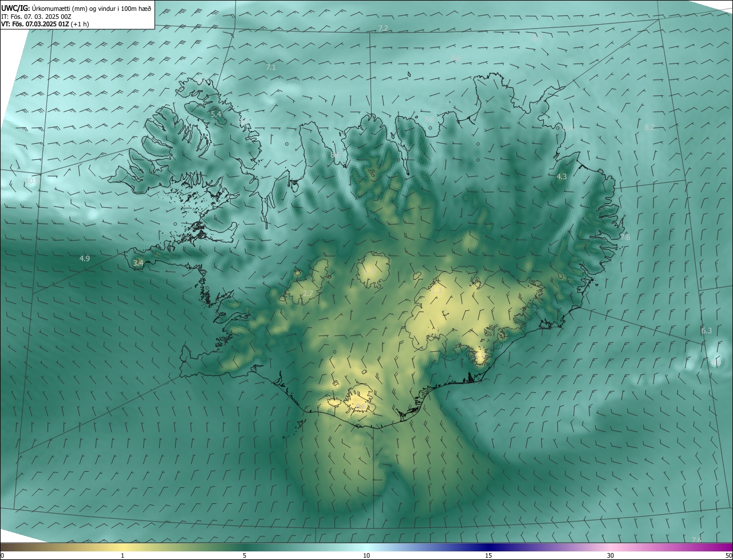Select the 4.3 value in the northeast
Screen dimensions: 733x560
click(x=561, y=176)
